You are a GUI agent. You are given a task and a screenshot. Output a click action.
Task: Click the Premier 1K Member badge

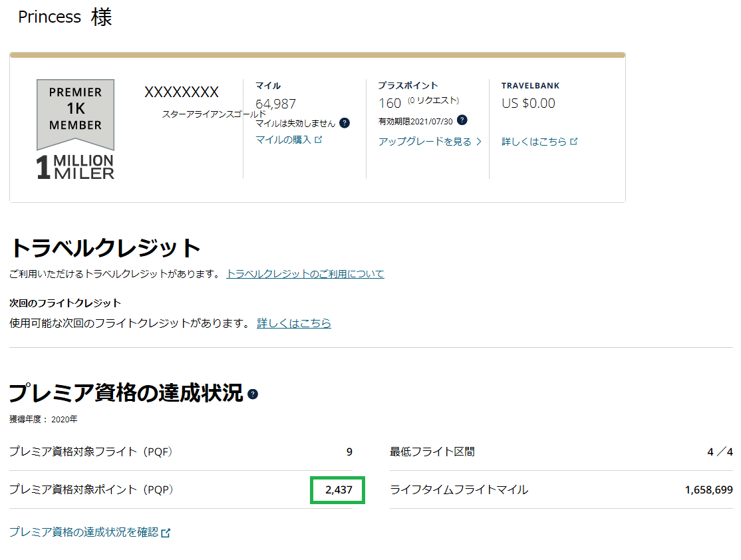75,112
